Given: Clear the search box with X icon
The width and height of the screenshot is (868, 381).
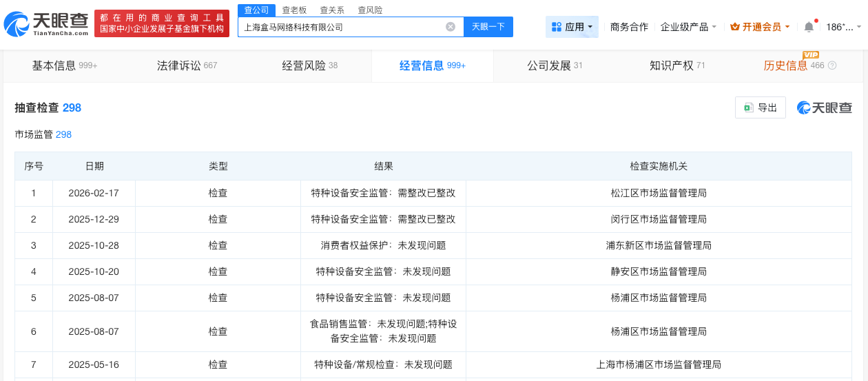Looking at the screenshot, I should click(x=451, y=27).
